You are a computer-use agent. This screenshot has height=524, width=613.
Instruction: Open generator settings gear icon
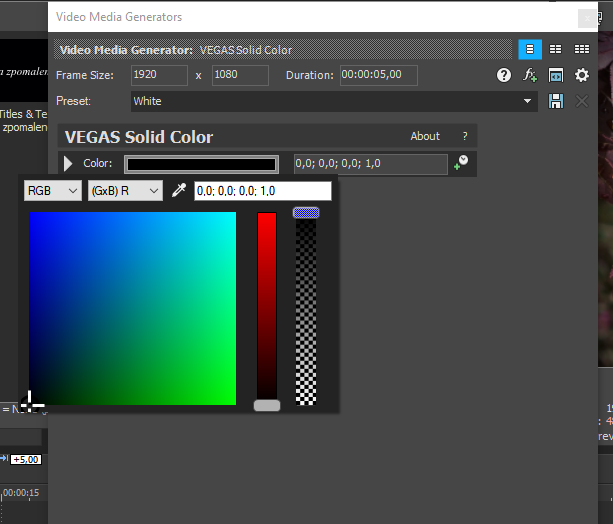point(582,75)
